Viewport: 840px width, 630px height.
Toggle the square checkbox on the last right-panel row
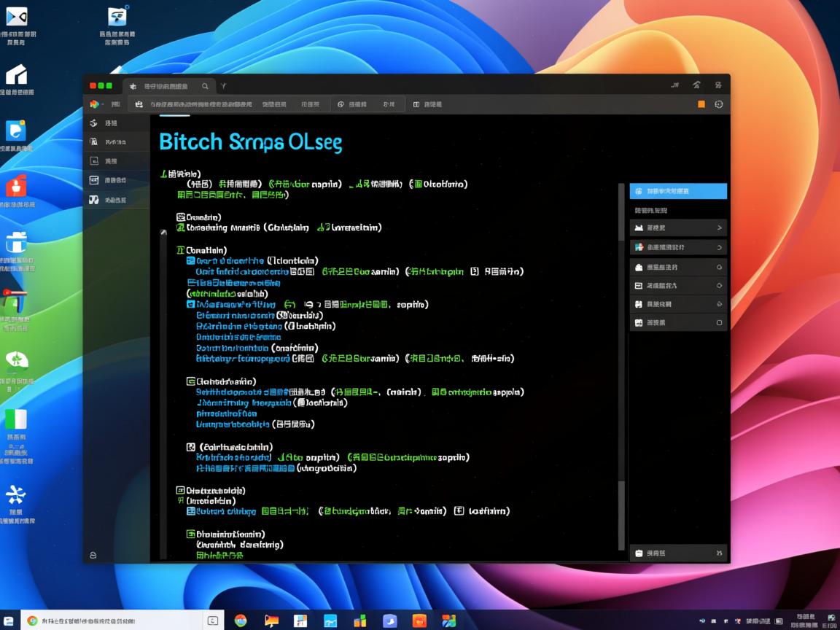(x=719, y=322)
